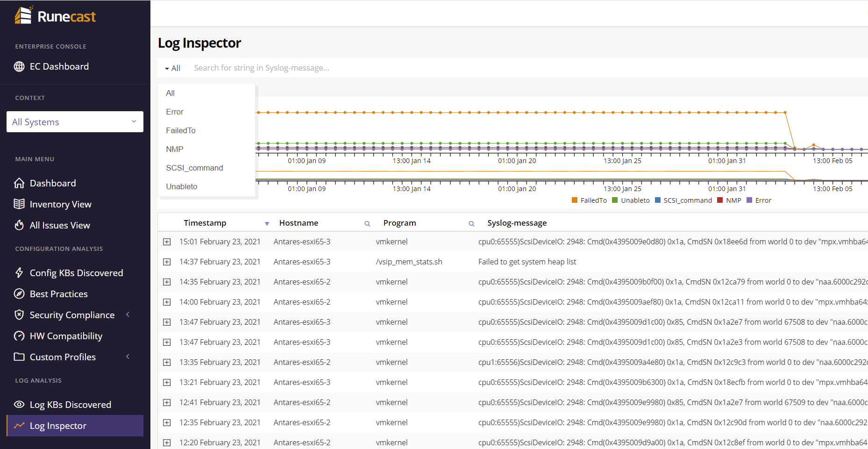
Task: Expand the 13:21 February 23 log row
Action: point(167,382)
